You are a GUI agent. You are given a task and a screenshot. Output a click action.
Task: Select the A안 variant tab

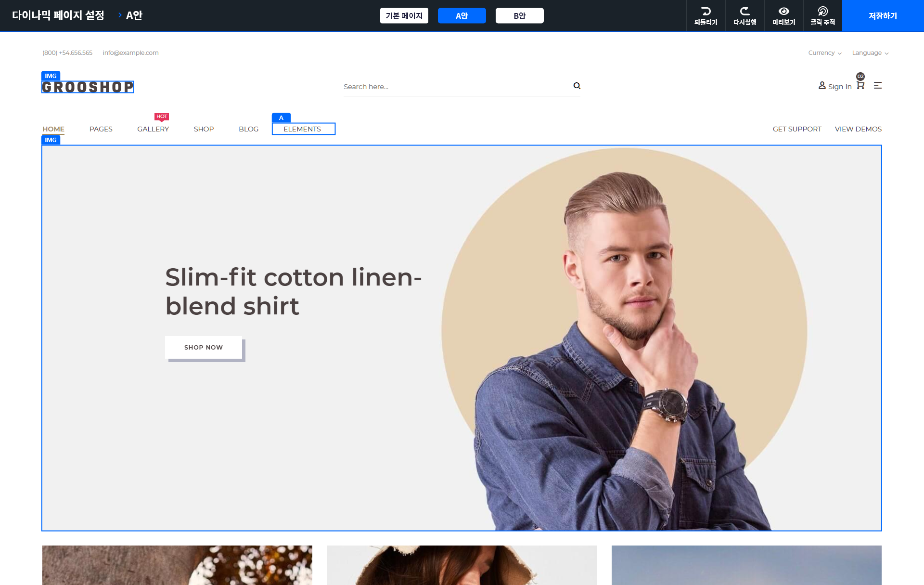click(462, 16)
